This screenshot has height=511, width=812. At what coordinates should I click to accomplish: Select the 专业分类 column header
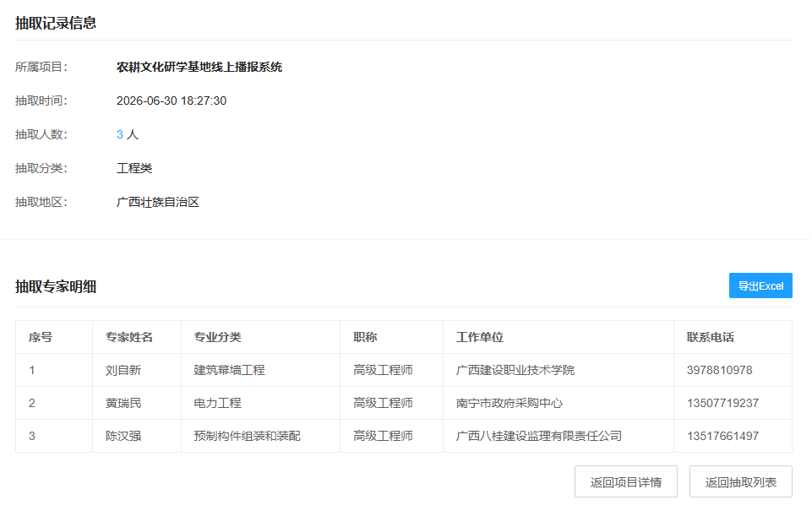point(217,338)
